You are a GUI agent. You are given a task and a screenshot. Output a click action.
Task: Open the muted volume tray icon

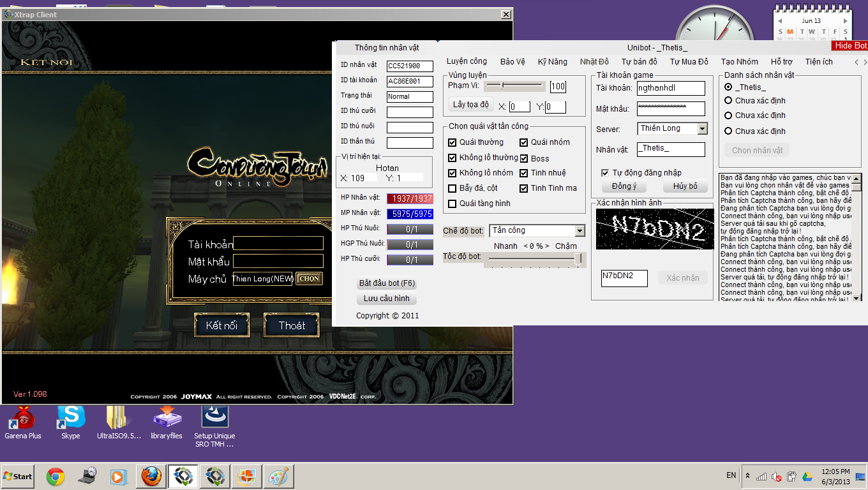point(777,477)
